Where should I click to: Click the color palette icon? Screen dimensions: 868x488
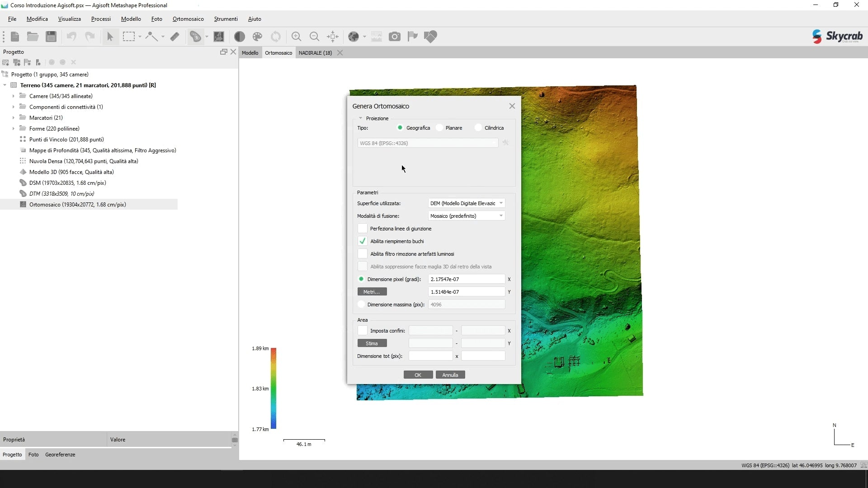click(257, 37)
